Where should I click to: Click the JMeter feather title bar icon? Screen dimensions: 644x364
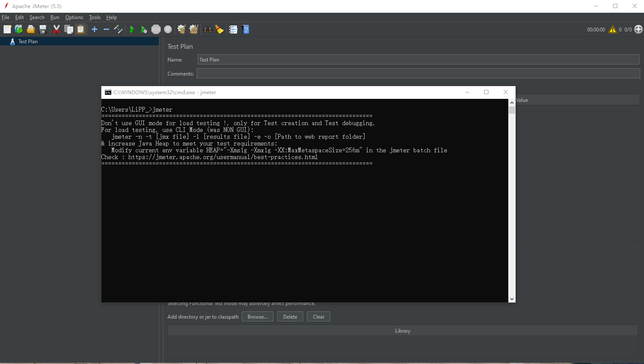pos(6,6)
